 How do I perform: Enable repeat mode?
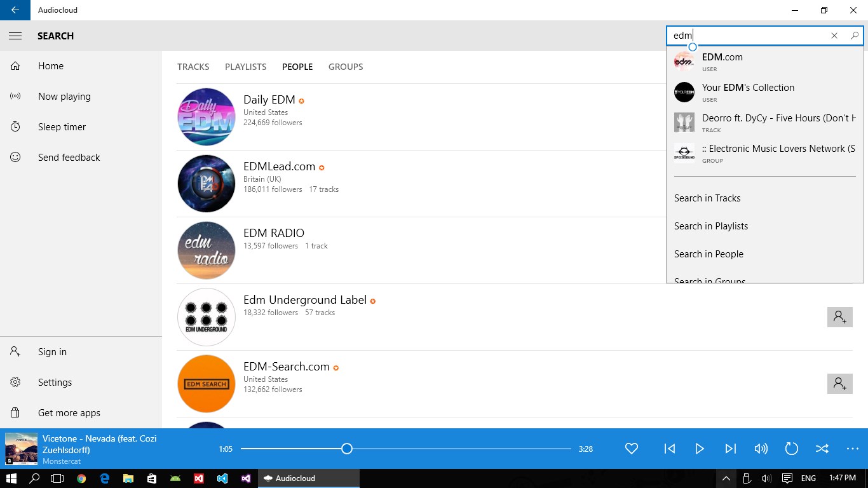792,449
